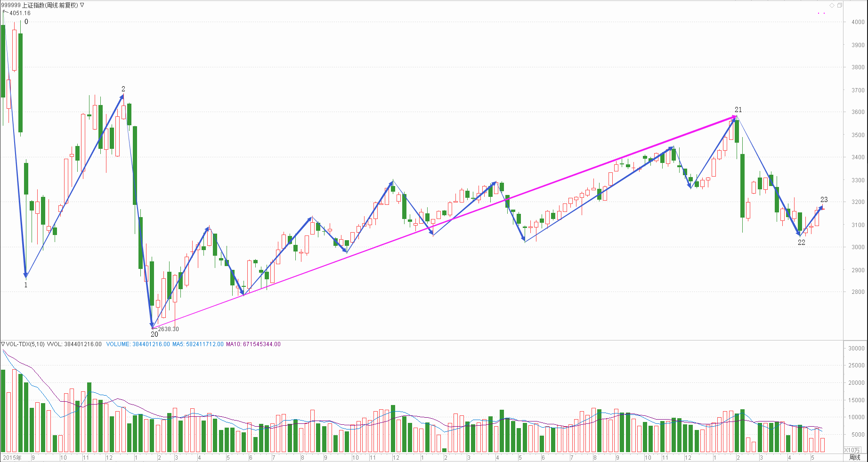
Task: Click the 2638.30 low price marker
Action: pyautogui.click(x=168, y=329)
